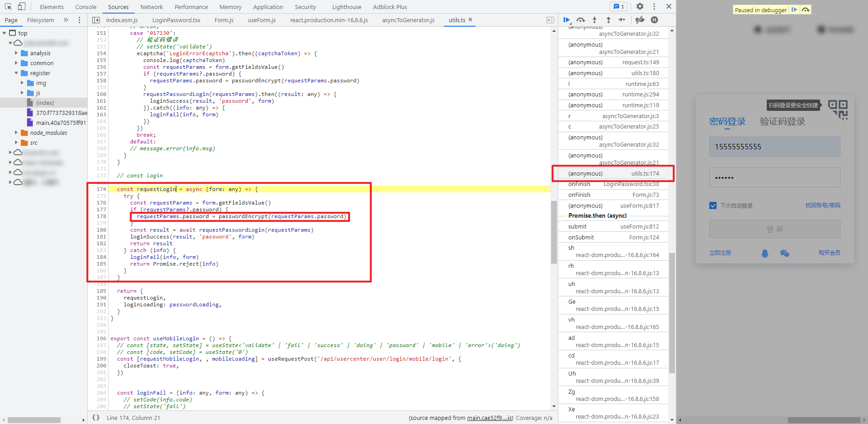
Task: Collapse the top frame tree node
Action: pos(5,33)
